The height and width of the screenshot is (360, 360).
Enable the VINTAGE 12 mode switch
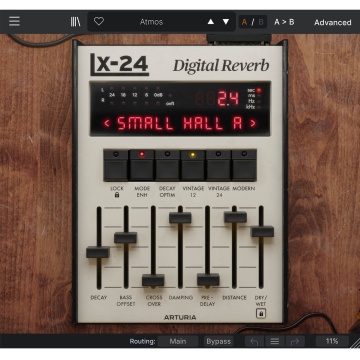(193, 165)
